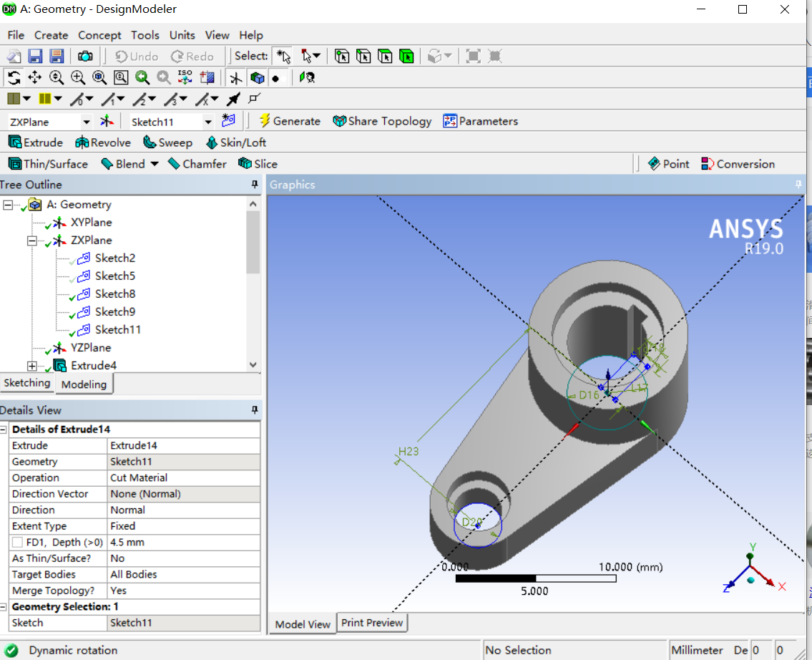Screen dimensions: 812x660
Task: Open the Tools menu
Action: click(x=145, y=35)
